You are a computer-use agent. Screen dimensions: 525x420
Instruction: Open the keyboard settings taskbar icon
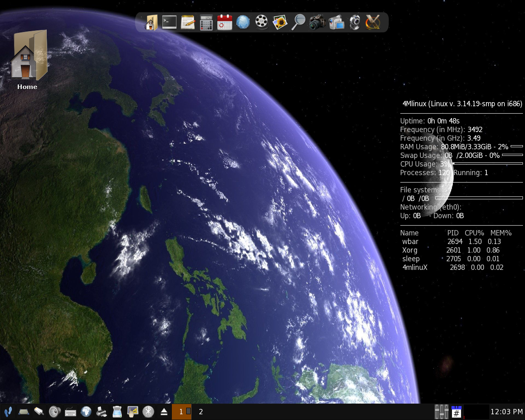click(70, 412)
